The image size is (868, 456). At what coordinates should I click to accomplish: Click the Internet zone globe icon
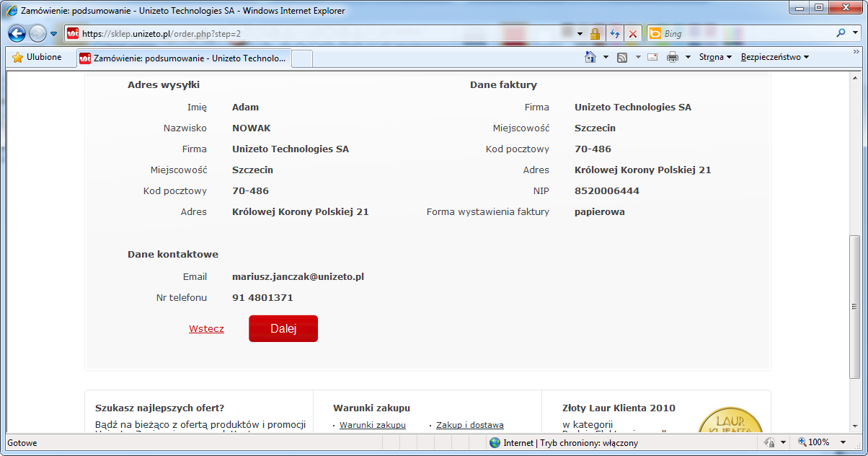coord(495,443)
